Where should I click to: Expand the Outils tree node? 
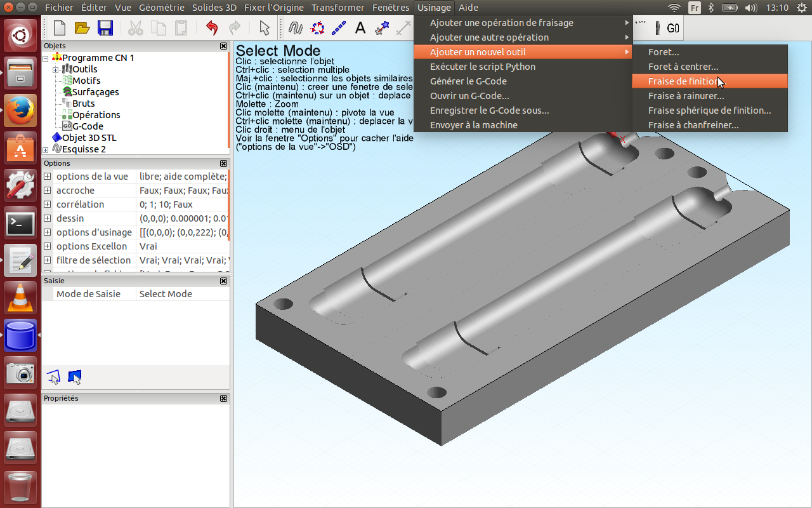pos(55,69)
